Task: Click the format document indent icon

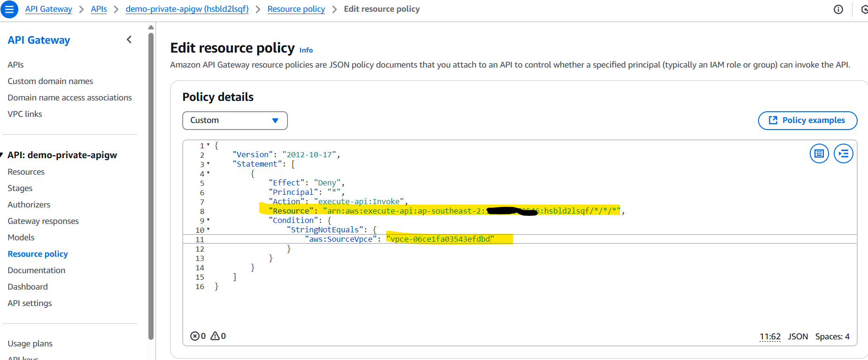Action: pos(844,153)
